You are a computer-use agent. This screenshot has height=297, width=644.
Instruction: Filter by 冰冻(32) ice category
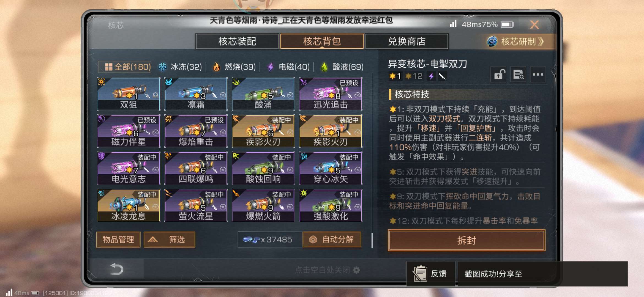(180, 67)
